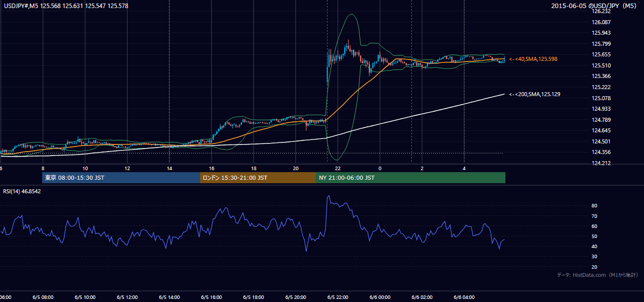Viewport: 644px width, 302px height.
Task: Click price axis value 125.510
Action: click(x=602, y=65)
